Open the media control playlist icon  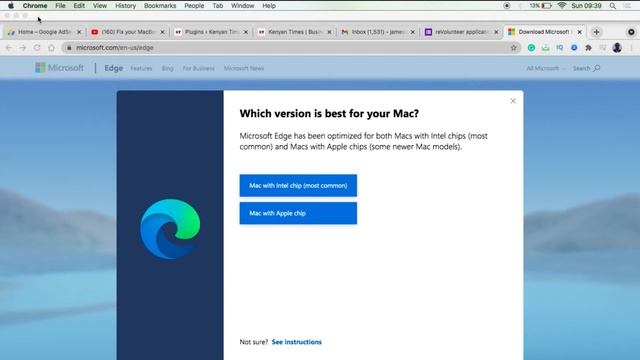[x=602, y=48]
